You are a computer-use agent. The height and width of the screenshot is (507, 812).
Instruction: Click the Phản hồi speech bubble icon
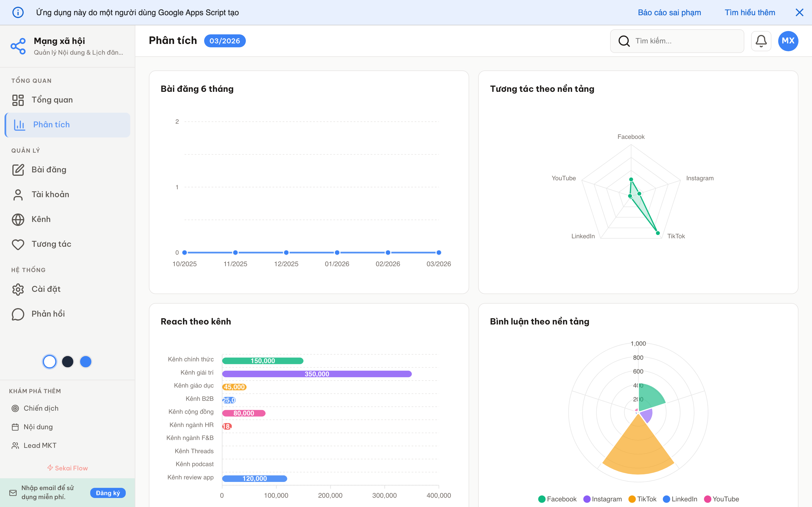(x=18, y=314)
